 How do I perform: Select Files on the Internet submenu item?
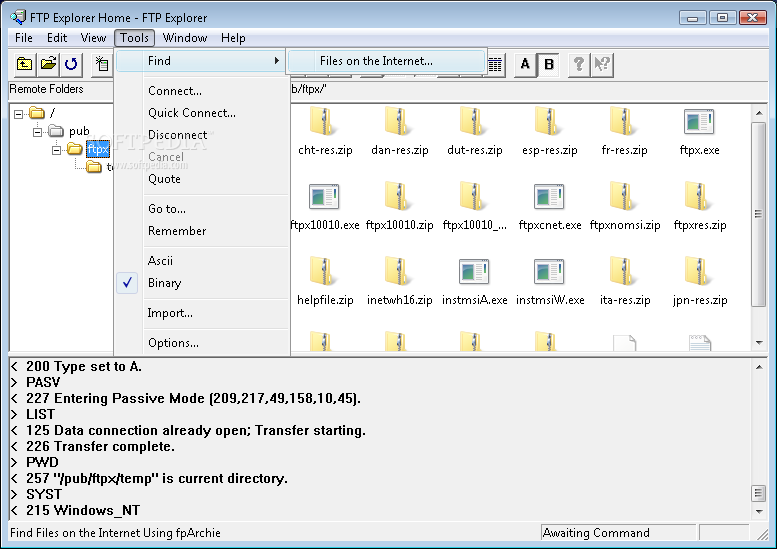pyautogui.click(x=386, y=61)
